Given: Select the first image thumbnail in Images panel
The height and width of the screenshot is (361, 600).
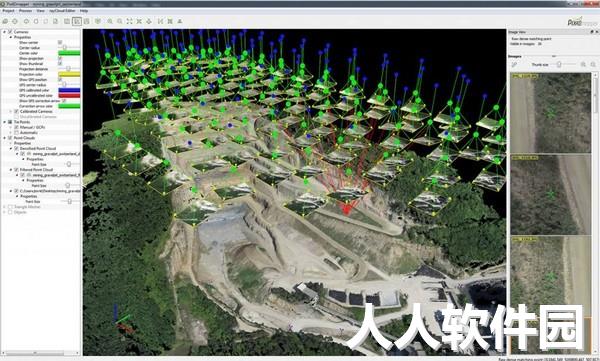Looking at the screenshot, I should pos(551,113).
